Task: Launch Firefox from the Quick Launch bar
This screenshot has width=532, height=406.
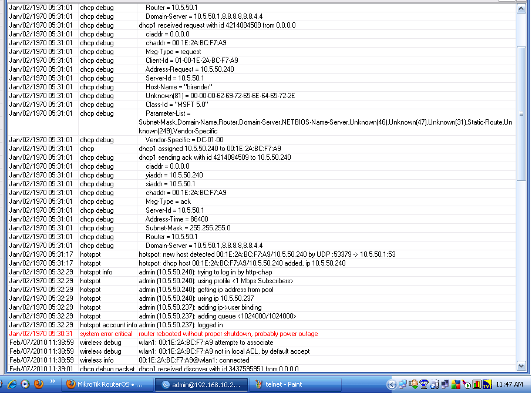Action: 39,384
